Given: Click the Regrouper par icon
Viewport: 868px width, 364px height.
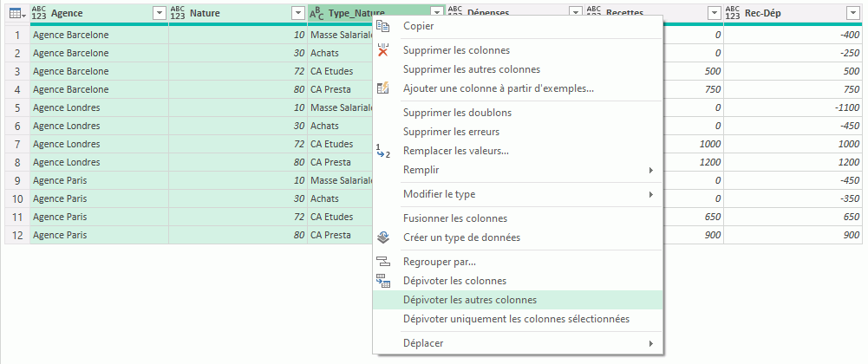Looking at the screenshot, I should click(x=382, y=262).
